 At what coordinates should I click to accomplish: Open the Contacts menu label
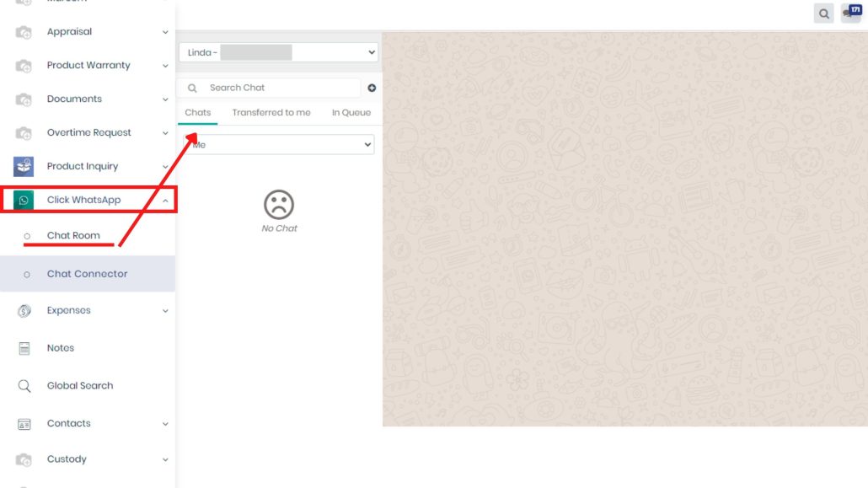pyautogui.click(x=68, y=423)
